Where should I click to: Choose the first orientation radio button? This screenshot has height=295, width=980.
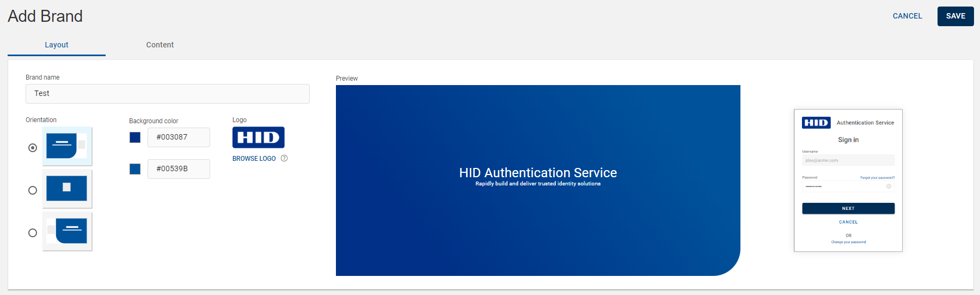pos(33,148)
